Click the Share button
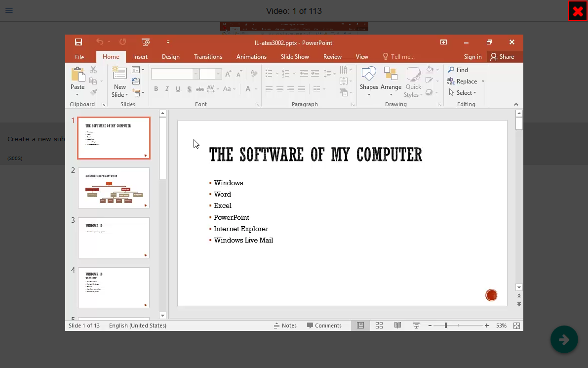 click(502, 57)
